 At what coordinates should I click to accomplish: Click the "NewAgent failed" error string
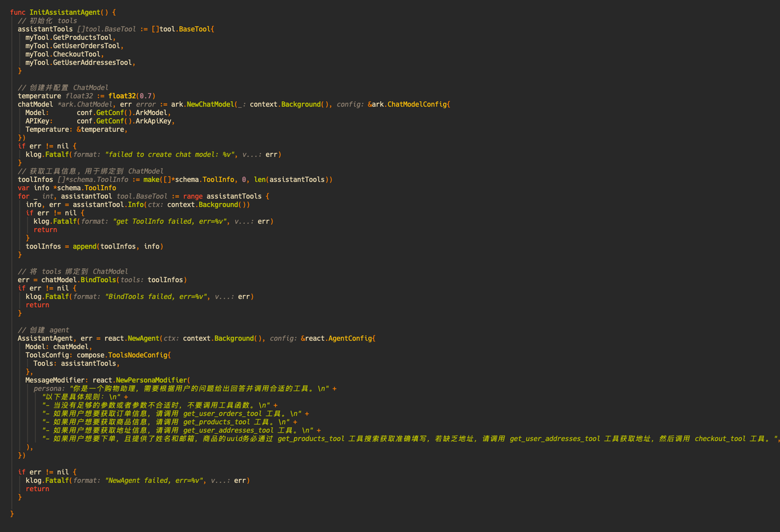coord(155,480)
